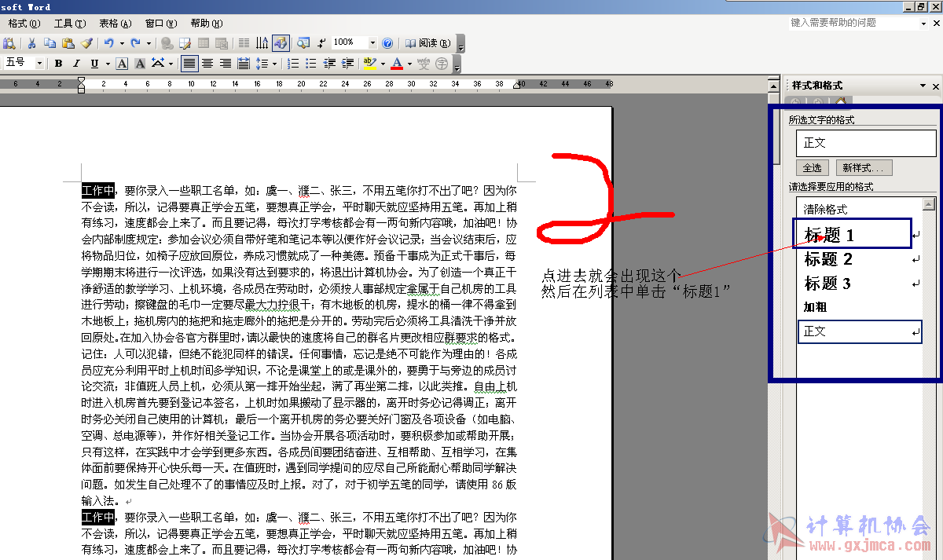Image resolution: width=943 pixels, height=560 pixels.
Task: Increase the paragraph indent
Action: pyautogui.click(x=347, y=64)
